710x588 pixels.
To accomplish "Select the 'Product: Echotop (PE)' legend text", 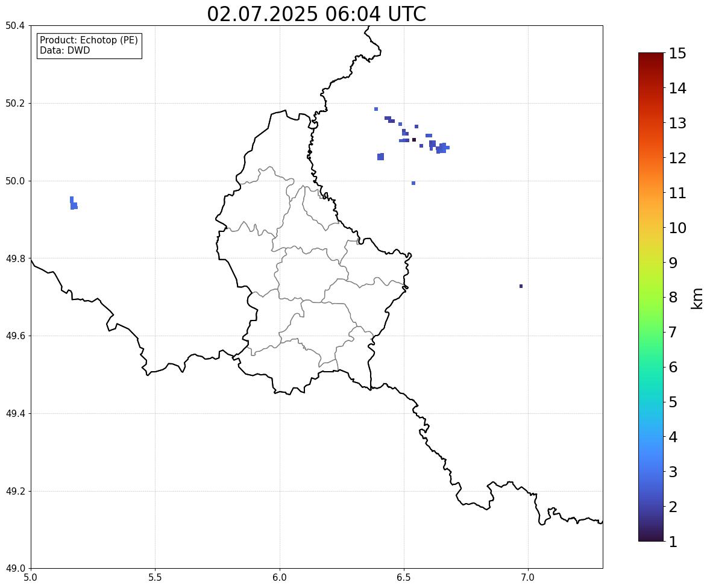I will (89, 40).
